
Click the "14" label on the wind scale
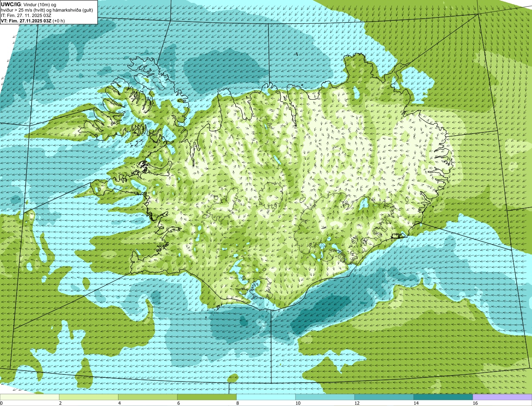[x=416, y=403]
